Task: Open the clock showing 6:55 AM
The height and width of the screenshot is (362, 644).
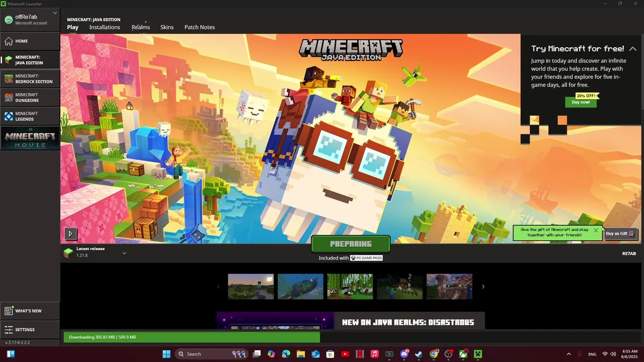Action: (x=629, y=354)
